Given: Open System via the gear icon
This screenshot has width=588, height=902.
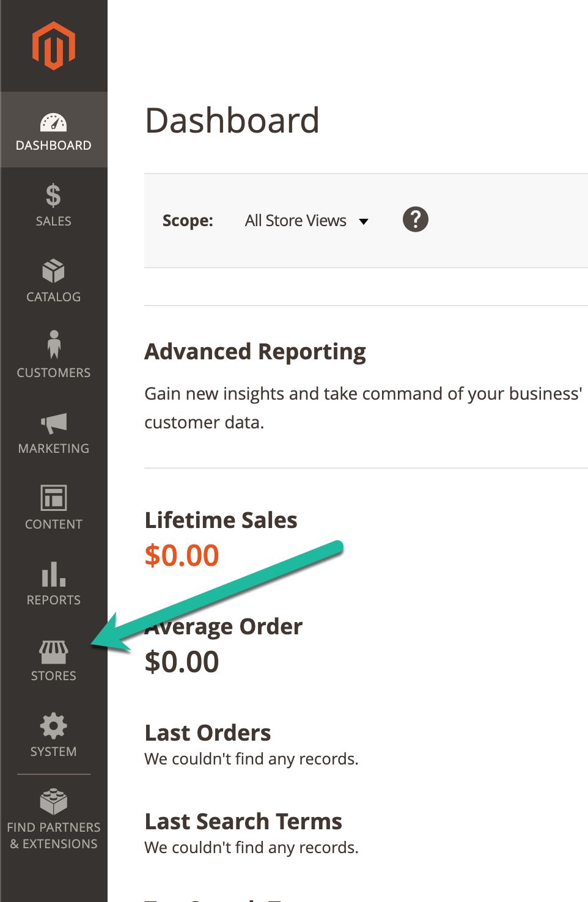Looking at the screenshot, I should [53, 725].
